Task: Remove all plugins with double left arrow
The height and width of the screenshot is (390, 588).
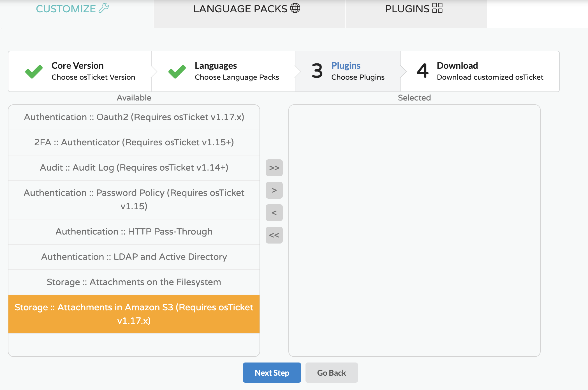Action: point(274,235)
